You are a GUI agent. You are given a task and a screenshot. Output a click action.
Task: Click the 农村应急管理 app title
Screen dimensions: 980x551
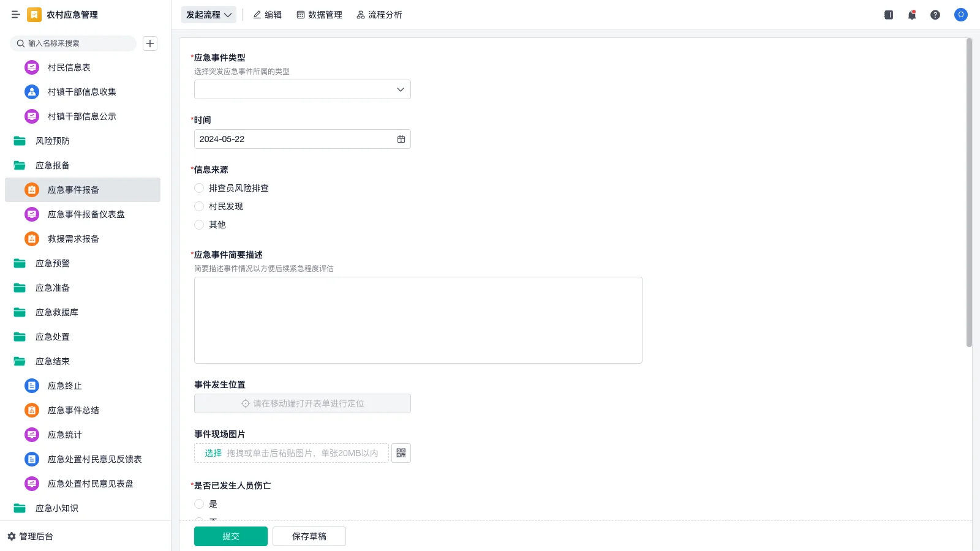pos(72,15)
